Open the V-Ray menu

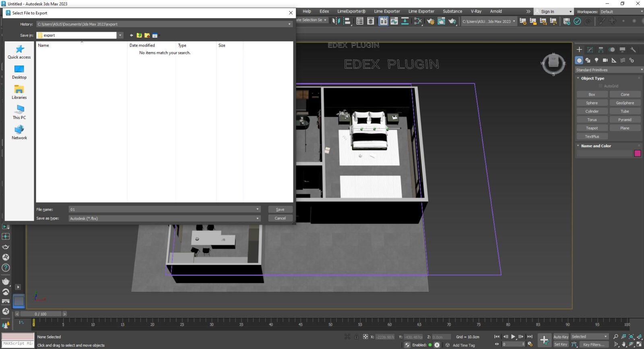[476, 11]
